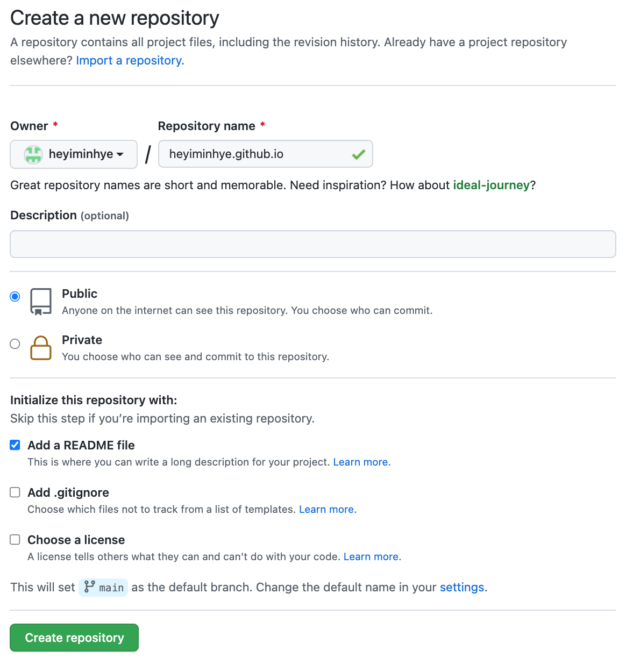
Task: Open the Import a repository link
Action: (130, 60)
